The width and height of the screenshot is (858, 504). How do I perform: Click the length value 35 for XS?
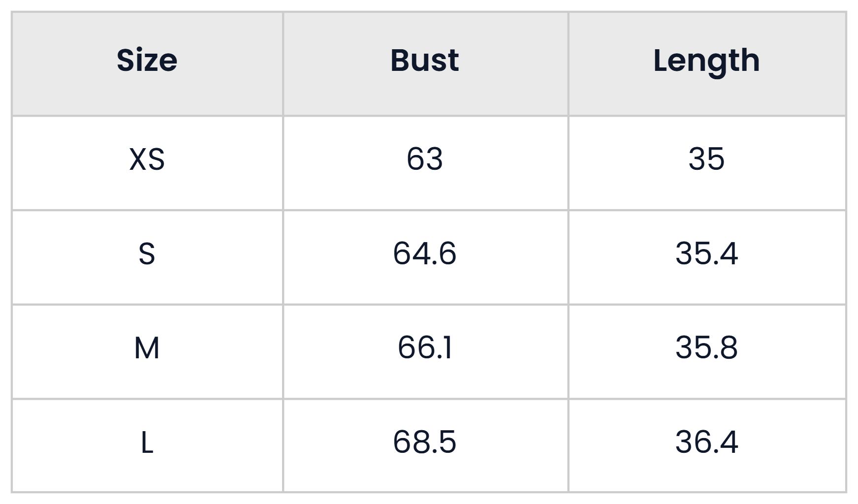pos(706,159)
